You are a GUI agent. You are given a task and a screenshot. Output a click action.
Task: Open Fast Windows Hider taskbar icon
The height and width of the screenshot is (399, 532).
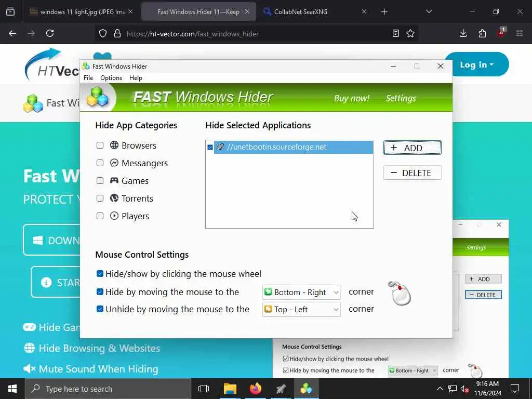[x=306, y=389]
